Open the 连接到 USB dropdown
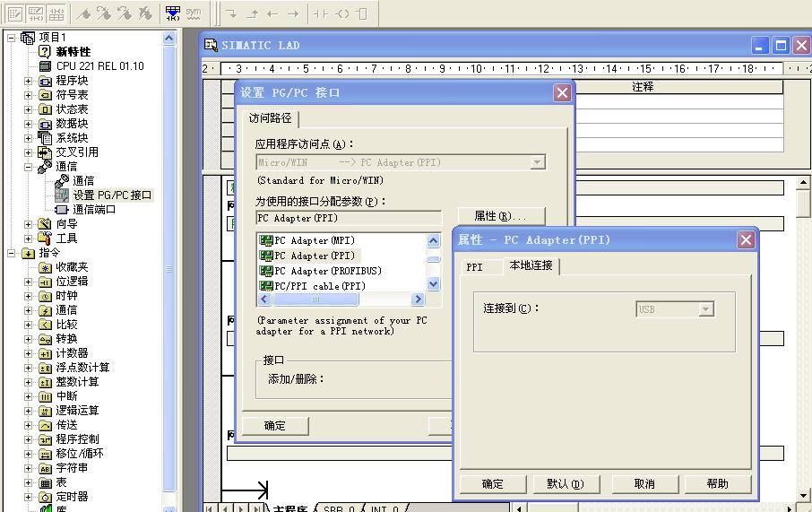812x512 pixels. point(706,309)
